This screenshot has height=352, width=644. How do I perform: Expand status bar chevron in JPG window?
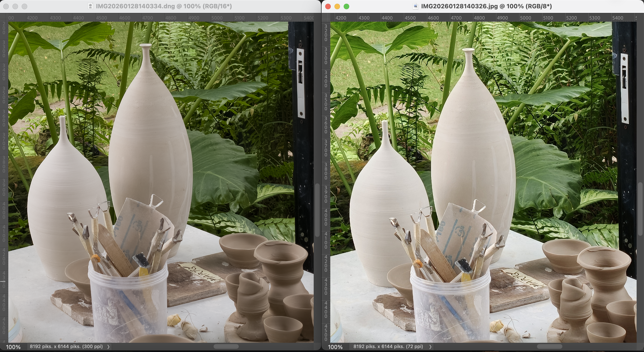[x=430, y=347]
